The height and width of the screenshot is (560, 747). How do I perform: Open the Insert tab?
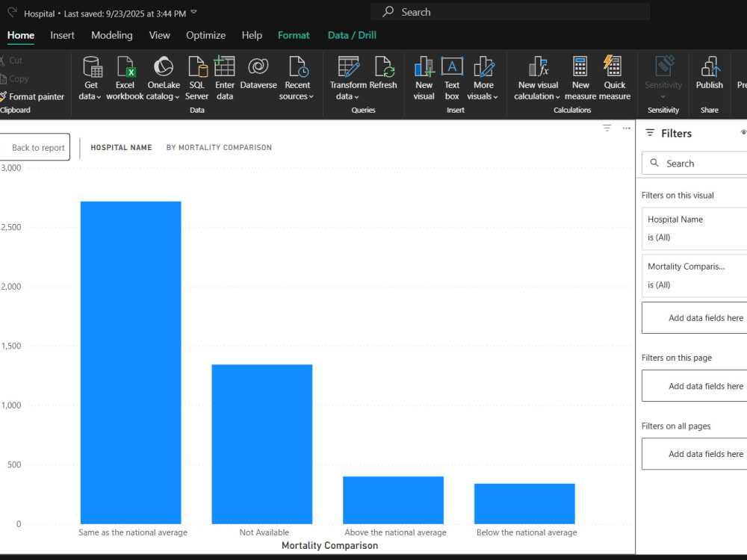[x=63, y=35]
